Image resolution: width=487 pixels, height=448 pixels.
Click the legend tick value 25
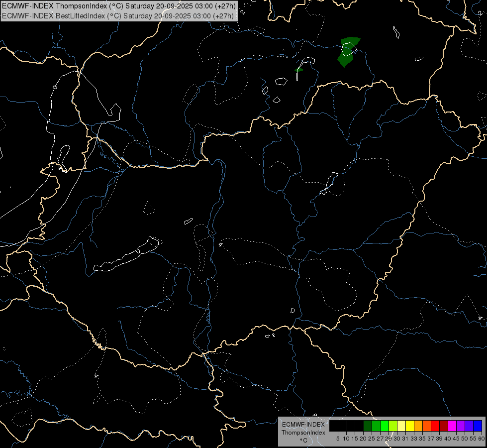pos(372,439)
